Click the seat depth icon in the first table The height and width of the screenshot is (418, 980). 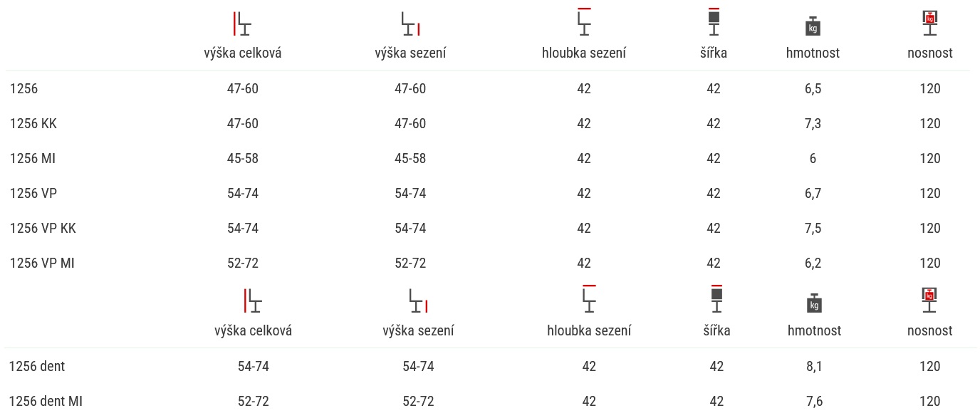(x=584, y=21)
